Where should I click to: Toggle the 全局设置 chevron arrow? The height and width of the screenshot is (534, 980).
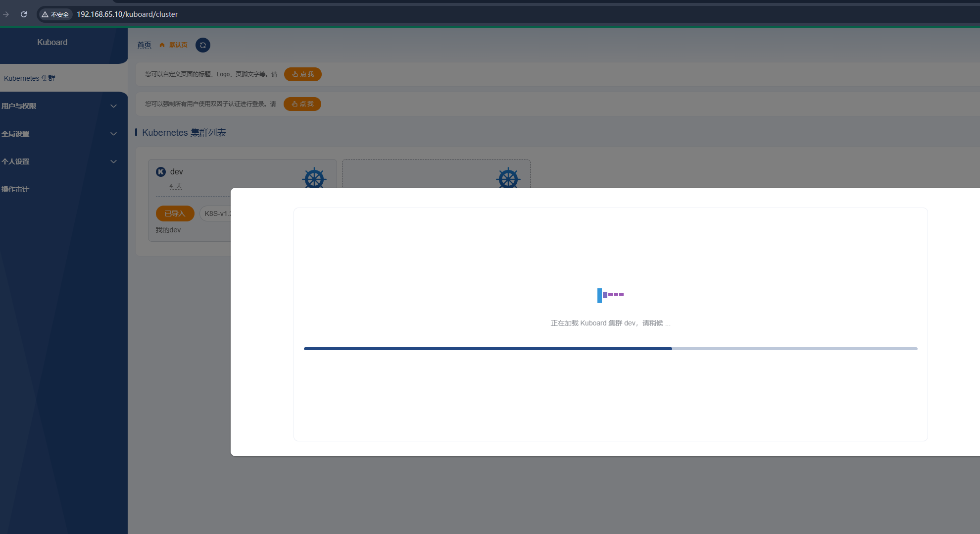113,134
